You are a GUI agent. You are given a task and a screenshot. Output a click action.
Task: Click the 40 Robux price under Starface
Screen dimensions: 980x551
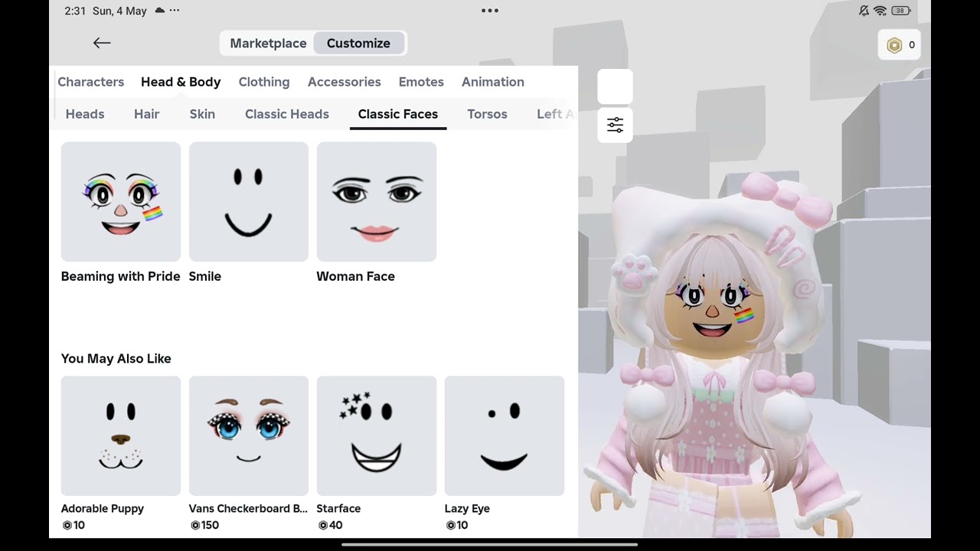click(x=330, y=525)
